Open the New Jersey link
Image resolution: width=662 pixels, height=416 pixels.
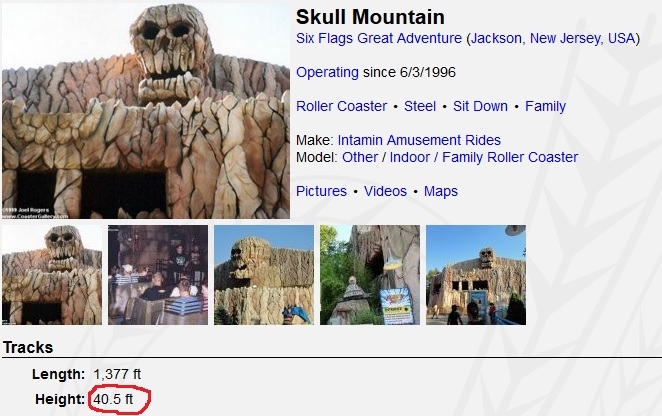(565, 38)
